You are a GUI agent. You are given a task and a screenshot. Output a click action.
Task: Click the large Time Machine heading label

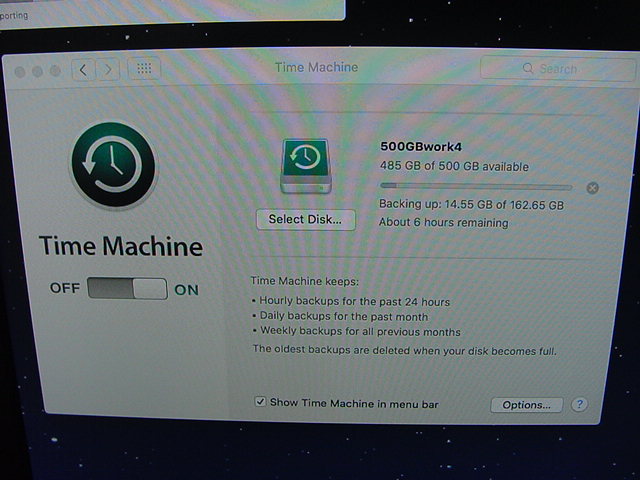click(x=121, y=246)
